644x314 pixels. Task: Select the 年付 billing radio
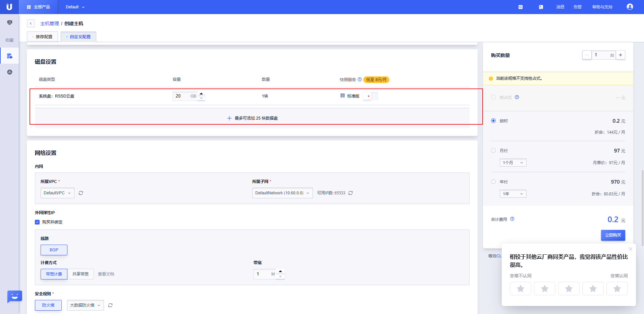click(x=493, y=182)
